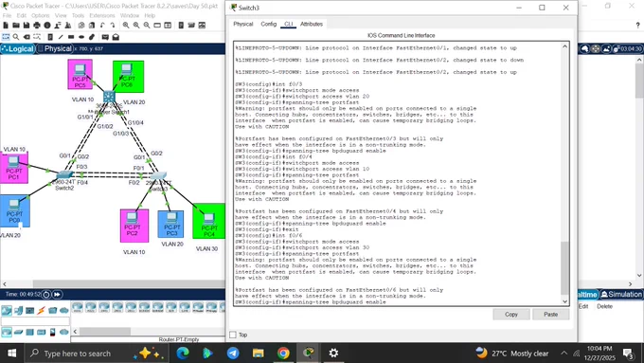Click inside the IOS command line area
The image size is (644, 363).
coord(397,173)
